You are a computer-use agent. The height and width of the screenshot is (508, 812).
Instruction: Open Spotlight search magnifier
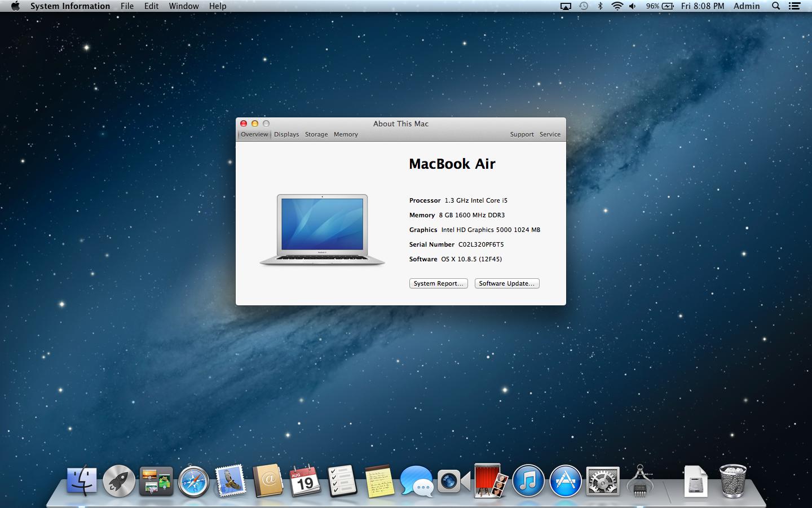776,6
